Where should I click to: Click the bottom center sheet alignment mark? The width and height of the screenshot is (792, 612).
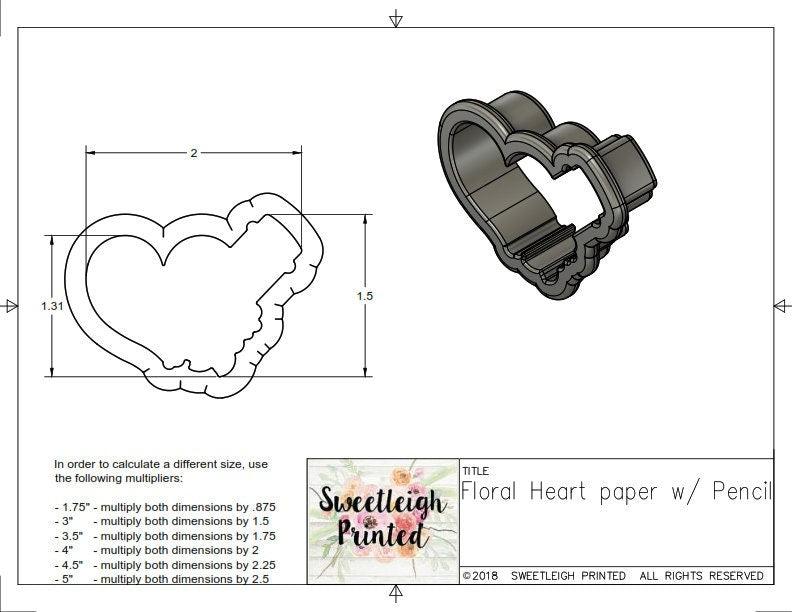[x=396, y=593]
